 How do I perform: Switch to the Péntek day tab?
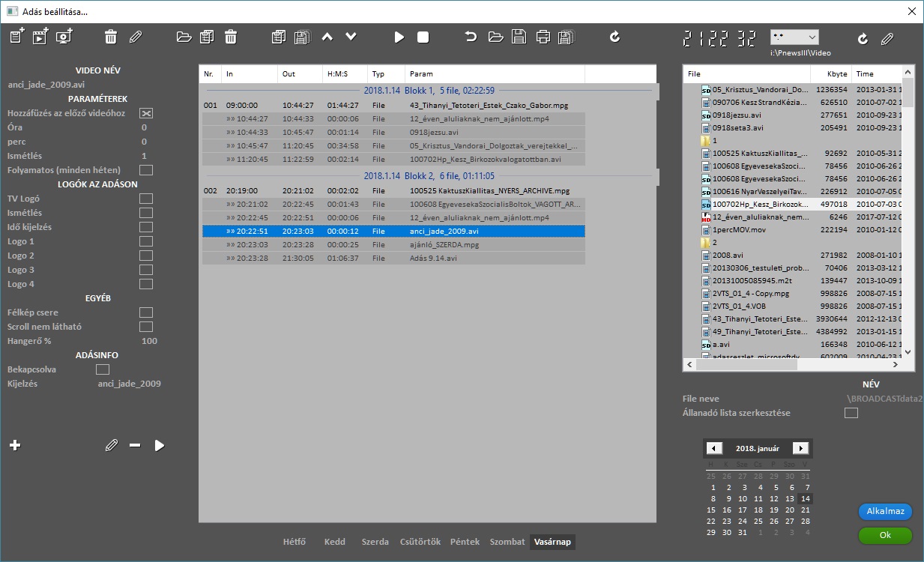click(465, 542)
